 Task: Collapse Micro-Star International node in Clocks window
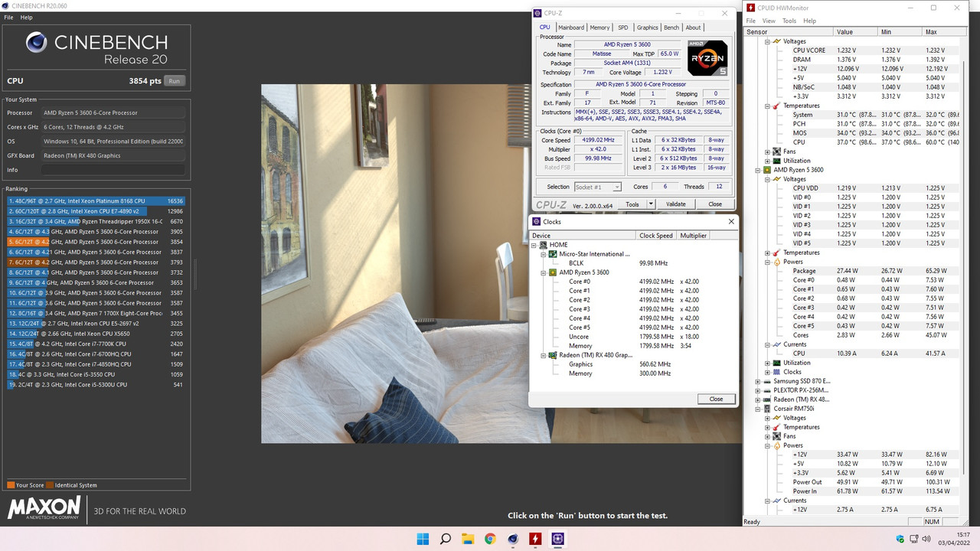(x=544, y=254)
